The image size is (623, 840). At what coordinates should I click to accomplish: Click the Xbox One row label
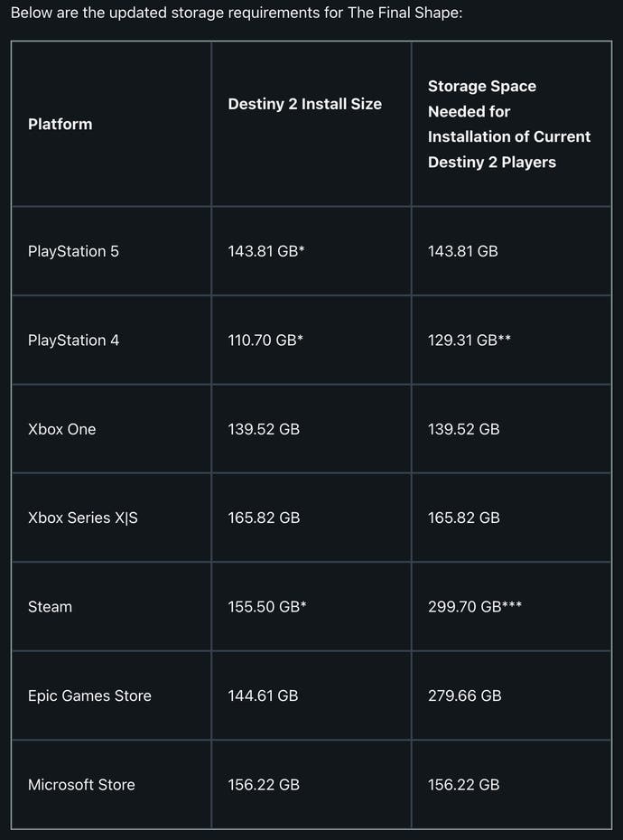point(61,429)
